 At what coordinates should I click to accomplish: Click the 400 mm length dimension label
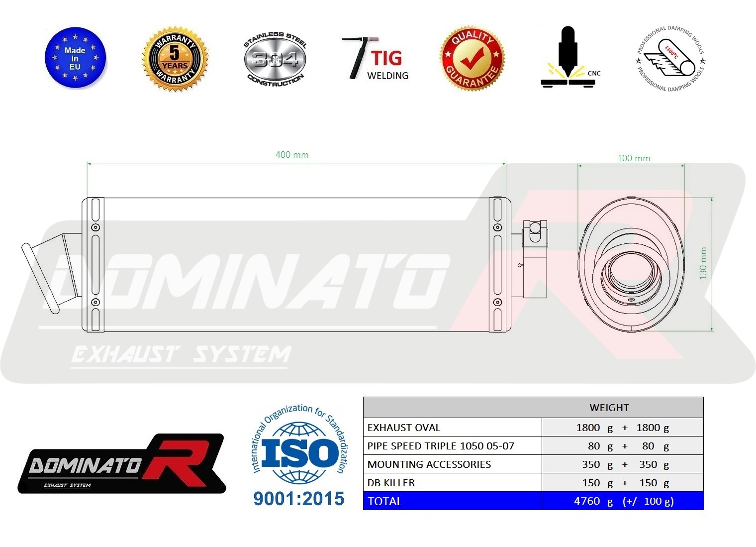click(292, 155)
